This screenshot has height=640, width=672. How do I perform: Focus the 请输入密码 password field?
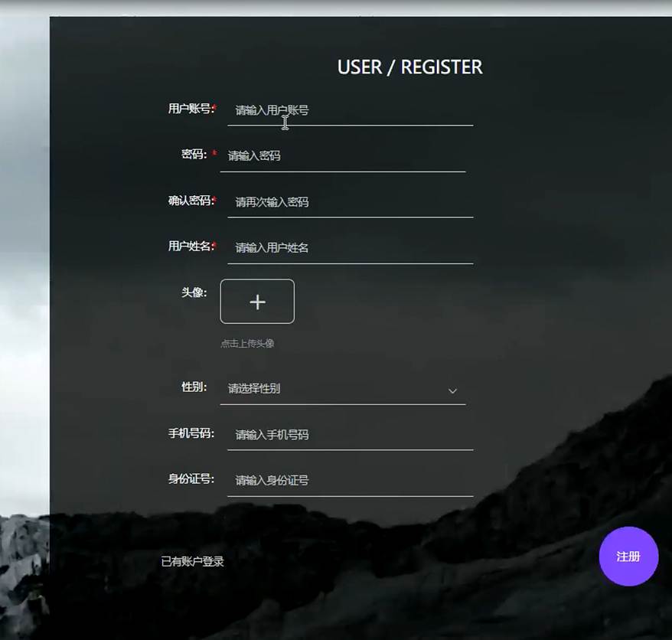[x=342, y=156]
